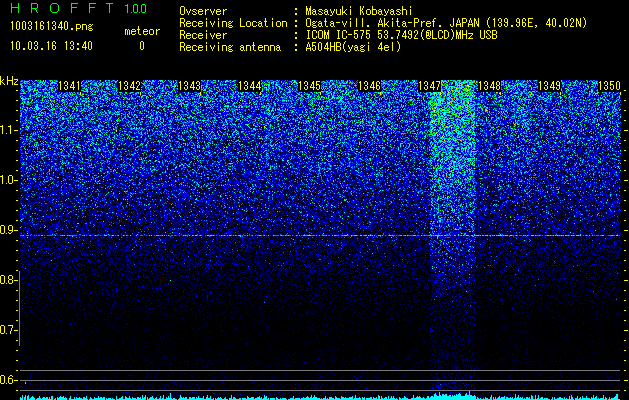Click the 1348 time marker label
This screenshot has width=629, height=400.
(489, 86)
